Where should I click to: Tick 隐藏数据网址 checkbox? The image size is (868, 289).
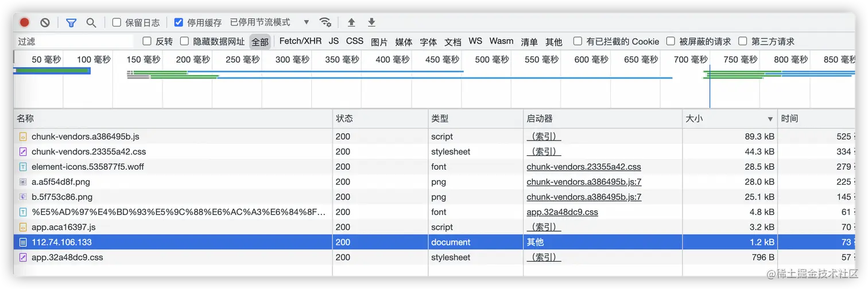click(184, 41)
